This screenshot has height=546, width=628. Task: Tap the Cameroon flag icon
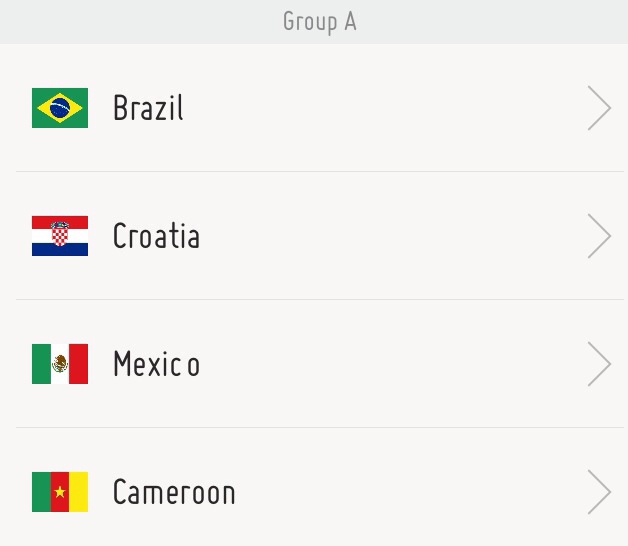60,492
